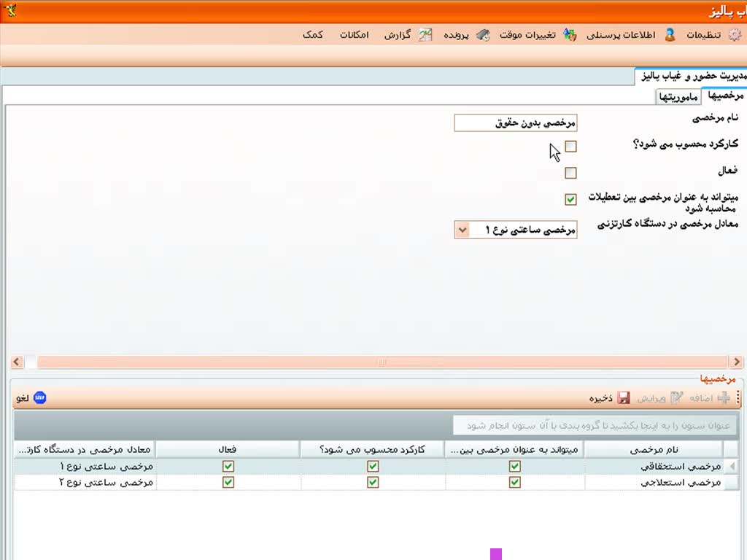Click the horizontal scrollbar right arrow
This screenshot has width=747, height=560.
(737, 362)
